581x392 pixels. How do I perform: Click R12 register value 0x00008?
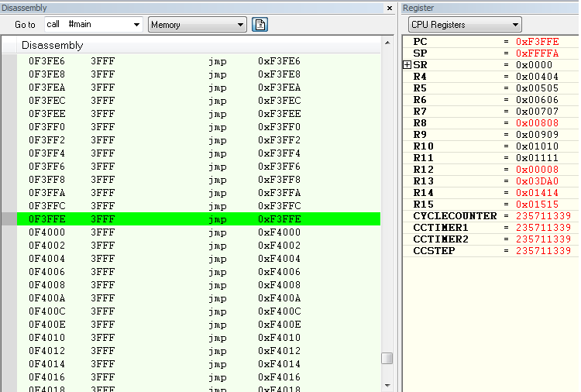538,170
